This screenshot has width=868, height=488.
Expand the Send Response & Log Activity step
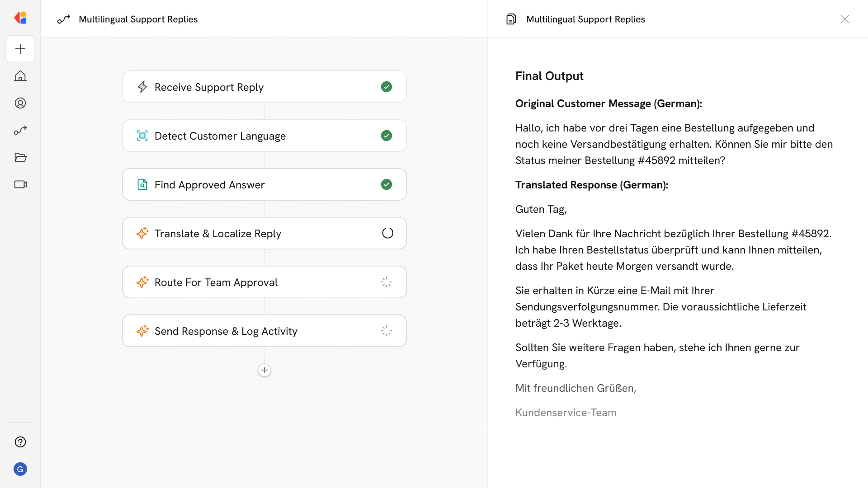tap(264, 331)
